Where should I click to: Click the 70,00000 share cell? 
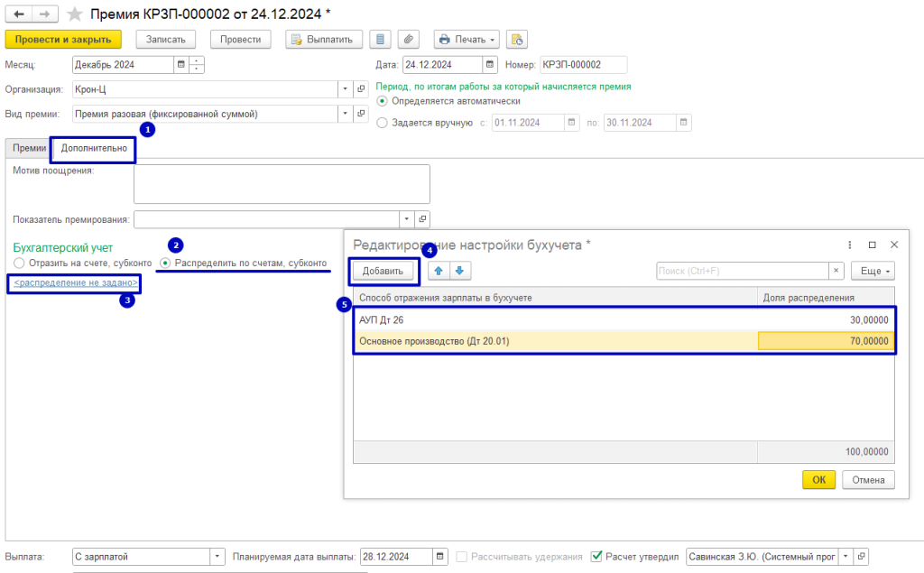tap(826, 341)
